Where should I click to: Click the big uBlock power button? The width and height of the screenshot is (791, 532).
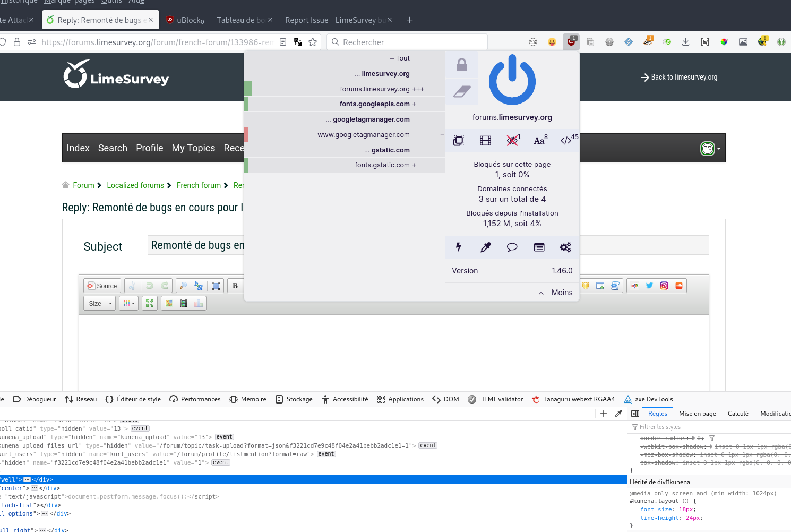point(512,80)
